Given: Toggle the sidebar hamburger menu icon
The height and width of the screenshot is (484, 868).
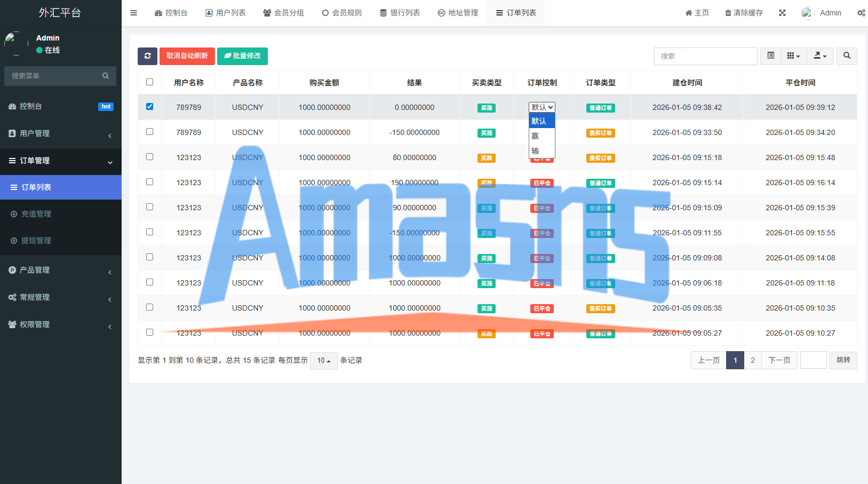Looking at the screenshot, I should [134, 13].
